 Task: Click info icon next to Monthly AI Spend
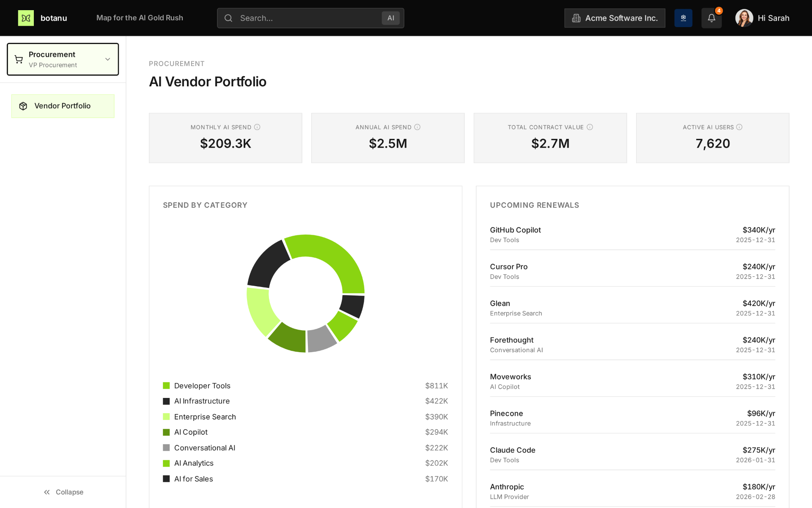pos(257,127)
